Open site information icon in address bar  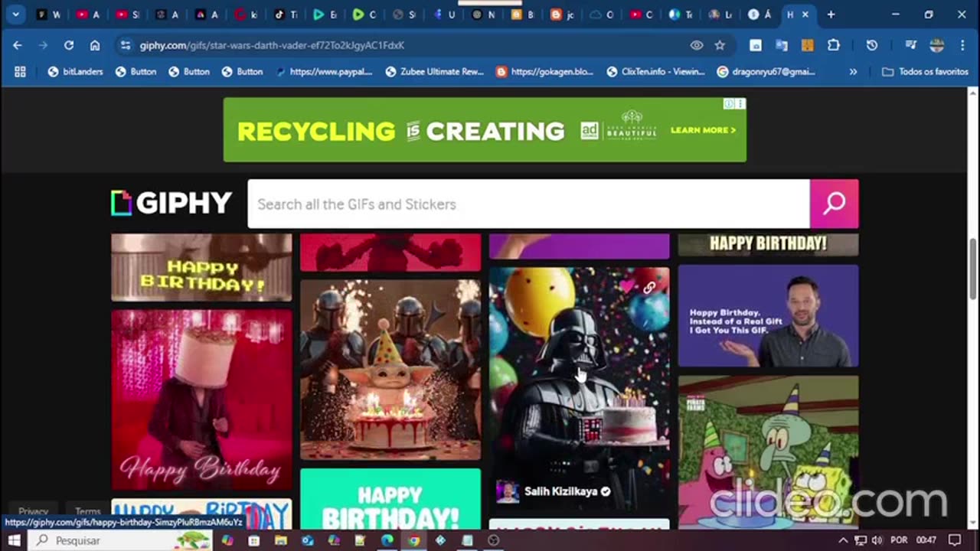(126, 45)
